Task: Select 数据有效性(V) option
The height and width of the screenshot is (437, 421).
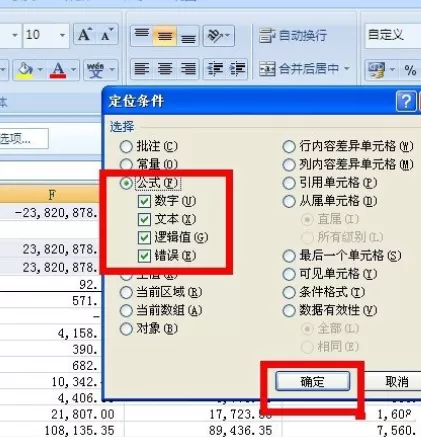Action: click(330, 311)
